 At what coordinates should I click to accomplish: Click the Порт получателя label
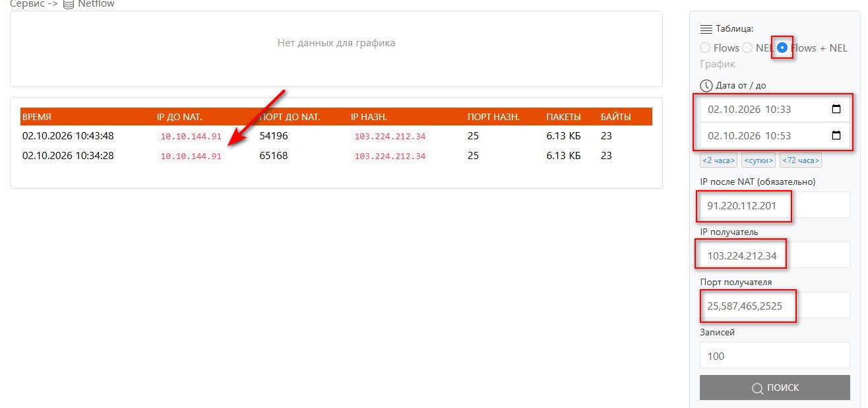click(736, 282)
